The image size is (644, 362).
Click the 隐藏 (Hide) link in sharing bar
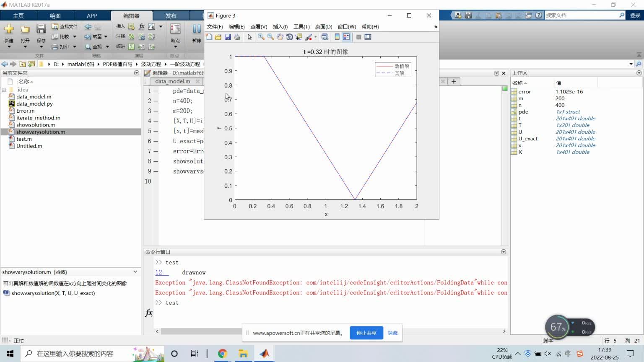tap(392, 333)
